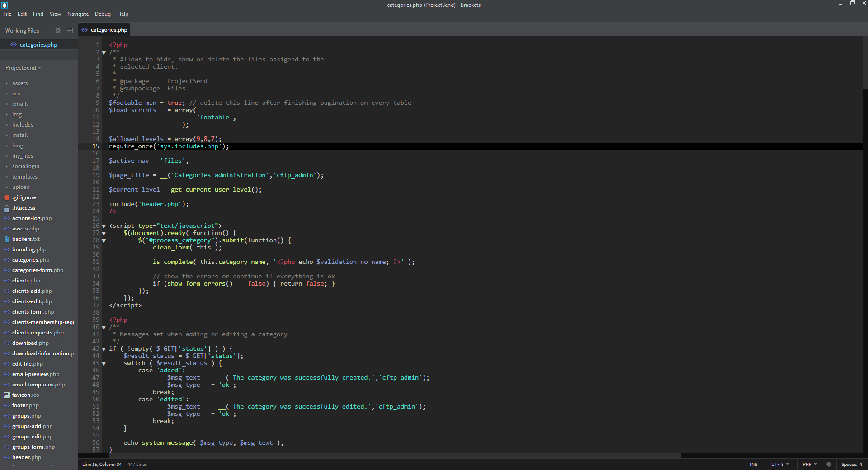Click the Working Files header label
Image resolution: width=868 pixels, height=470 pixels.
click(22, 31)
